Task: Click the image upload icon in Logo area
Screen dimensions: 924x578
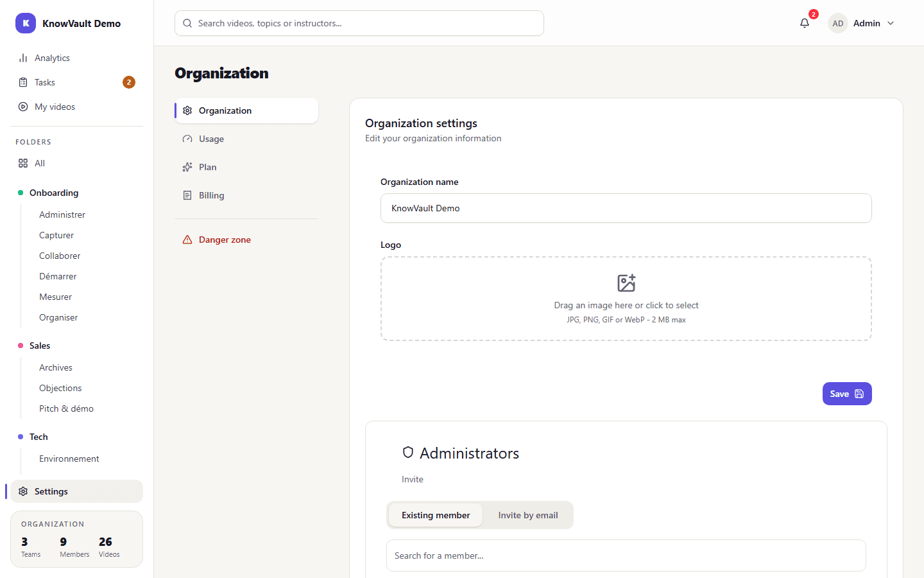Action: click(x=626, y=283)
